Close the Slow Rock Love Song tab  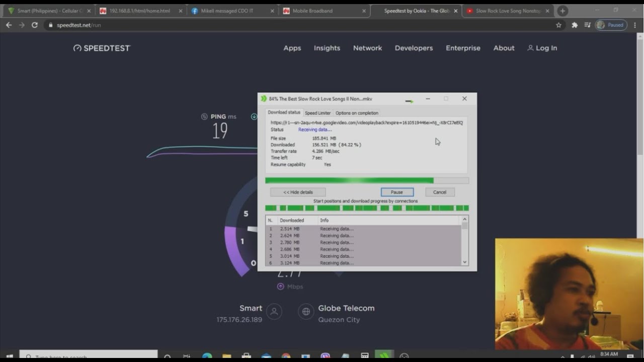[x=547, y=11]
